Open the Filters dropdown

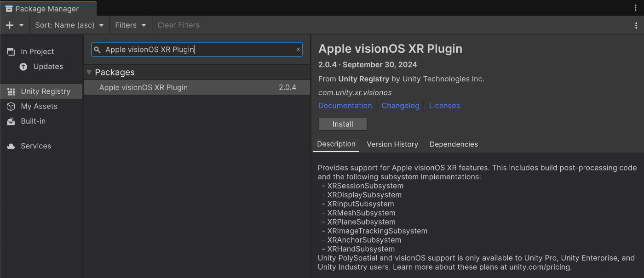131,25
